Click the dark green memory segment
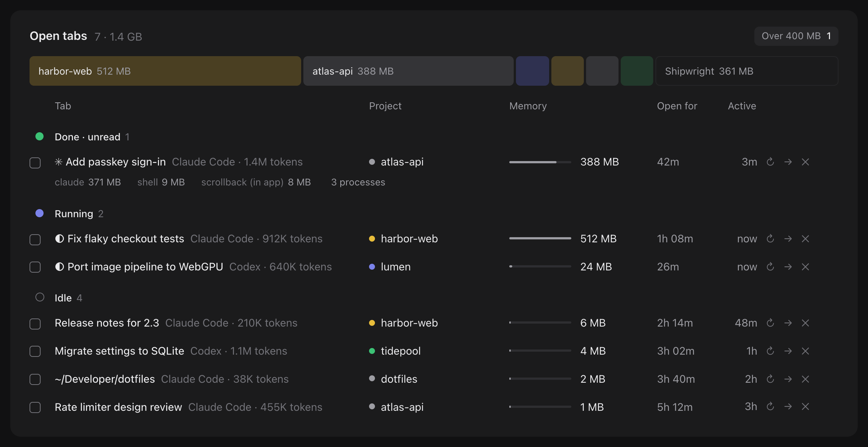This screenshot has width=868, height=447. pos(637,71)
